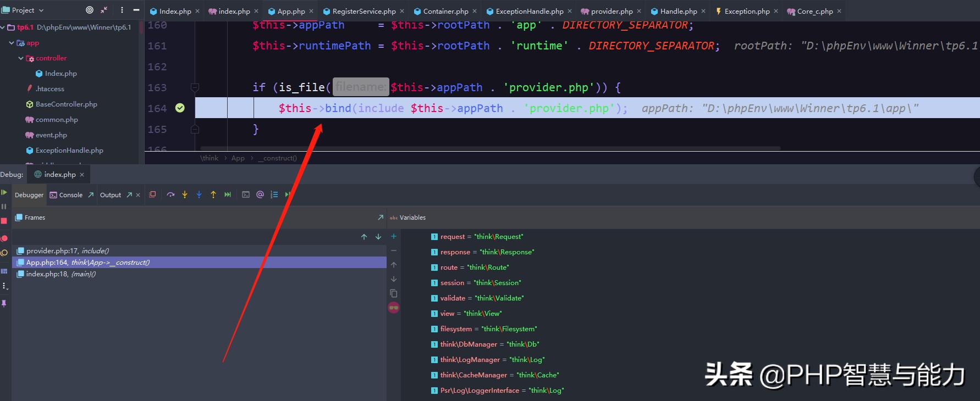This screenshot has width=980, height=401.
Task: Toggle the fold marker at line 163
Action: 195,87
